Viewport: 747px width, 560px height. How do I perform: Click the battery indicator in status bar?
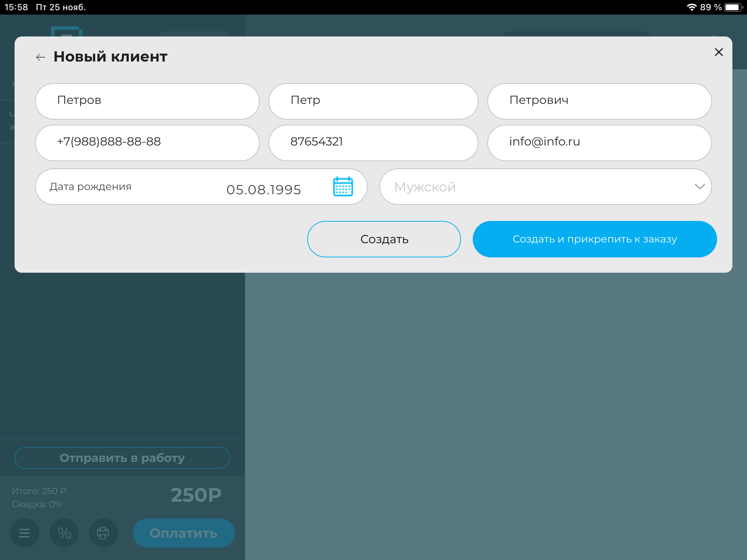[733, 6]
